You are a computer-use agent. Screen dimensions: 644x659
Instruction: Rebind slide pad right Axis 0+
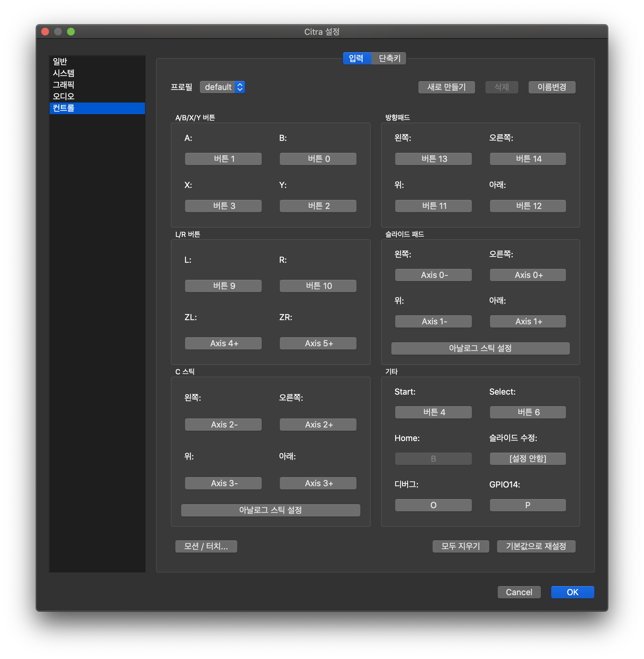click(x=528, y=275)
